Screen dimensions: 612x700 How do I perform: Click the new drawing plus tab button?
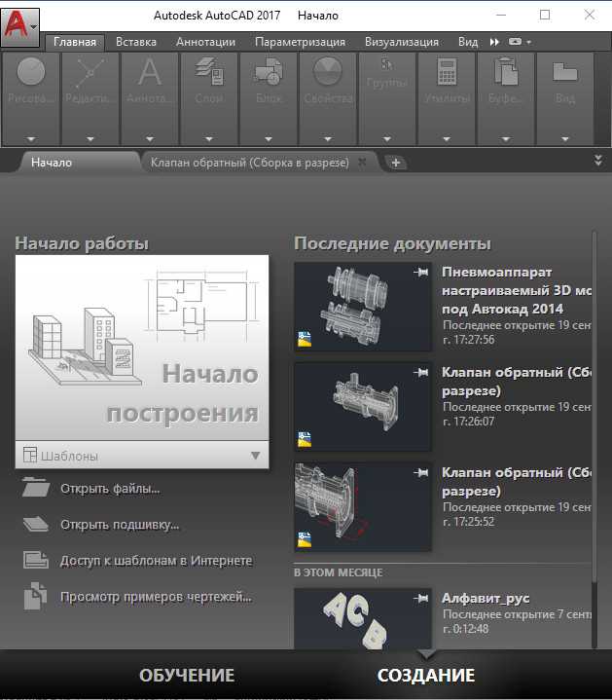(395, 163)
